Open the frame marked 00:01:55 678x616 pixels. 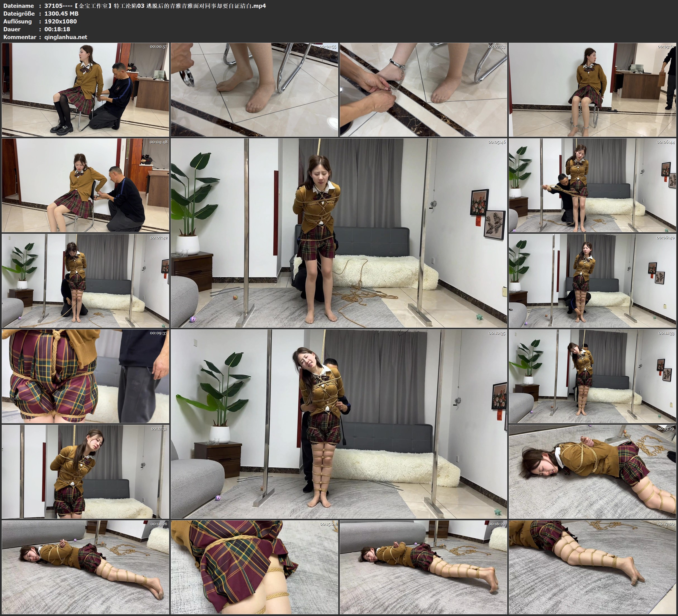[254, 89]
